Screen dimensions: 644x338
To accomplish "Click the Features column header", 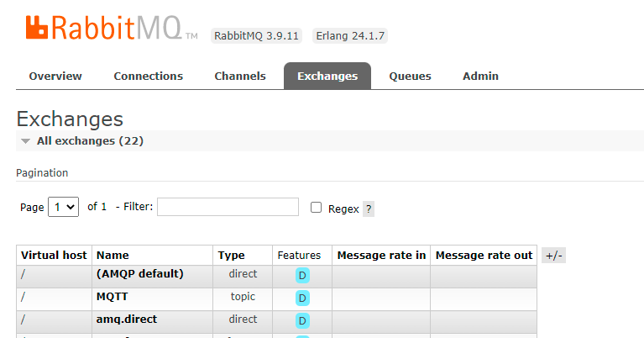I will (x=299, y=256).
